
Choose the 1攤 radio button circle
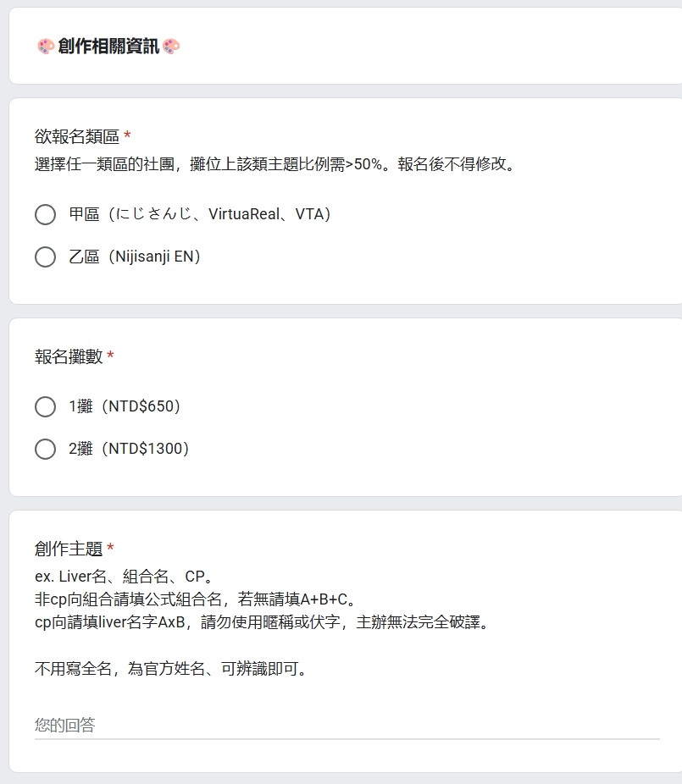tap(46, 406)
